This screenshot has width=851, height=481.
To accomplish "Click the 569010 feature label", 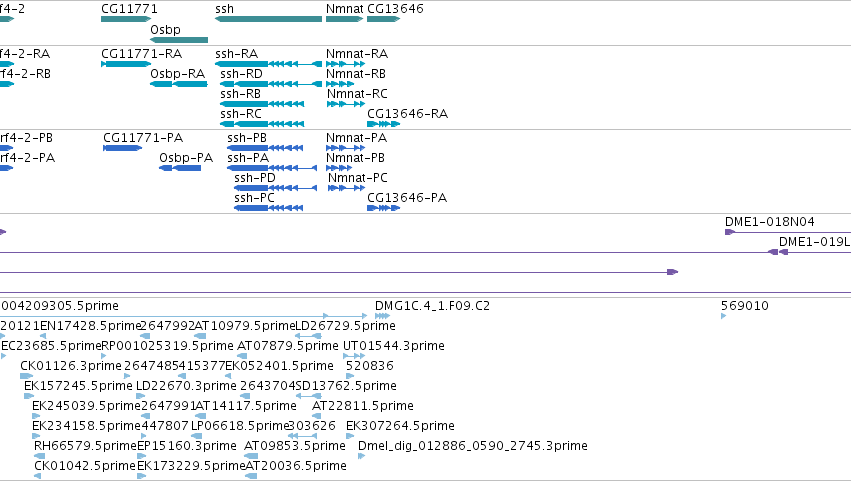I will [745, 306].
